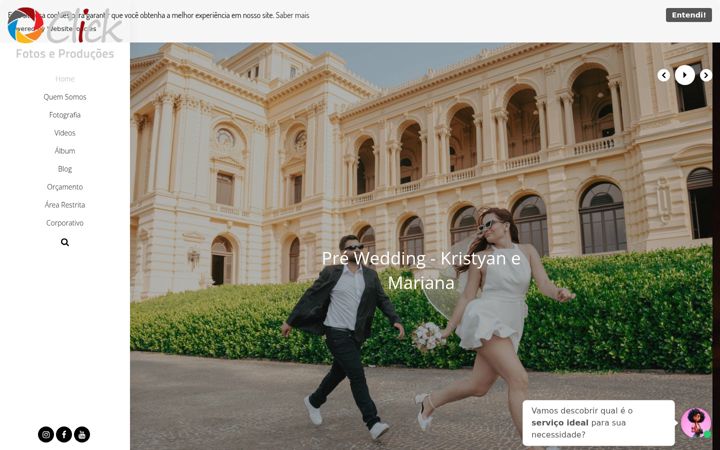
Task: Open the Vídeos menu link
Action: [x=65, y=133]
